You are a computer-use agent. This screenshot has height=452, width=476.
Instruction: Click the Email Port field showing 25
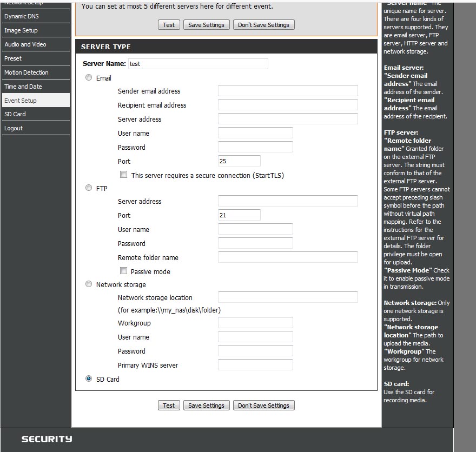[x=239, y=161]
